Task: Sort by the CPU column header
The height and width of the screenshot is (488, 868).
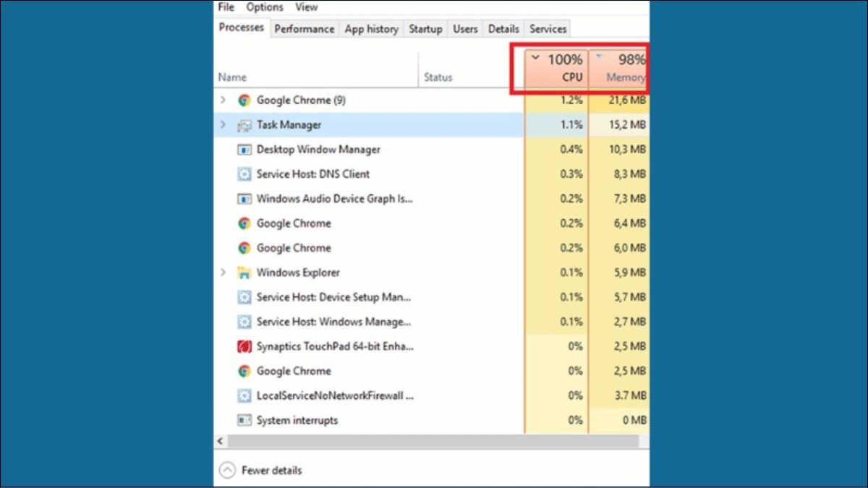Action: [556, 68]
